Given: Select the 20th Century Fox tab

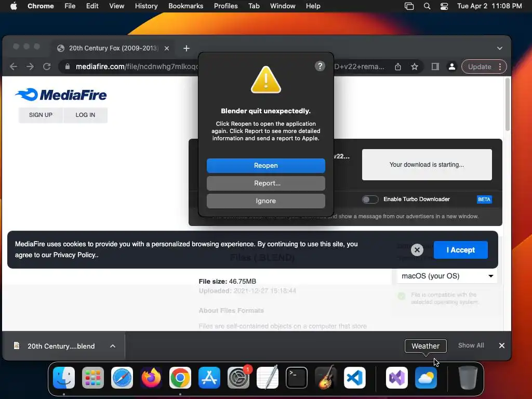Looking at the screenshot, I should [x=113, y=48].
